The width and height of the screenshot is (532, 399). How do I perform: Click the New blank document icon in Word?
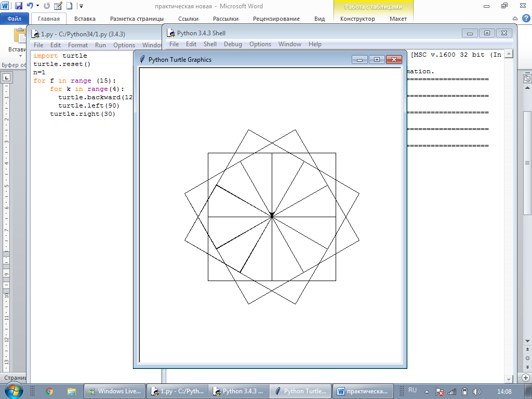(69, 6)
